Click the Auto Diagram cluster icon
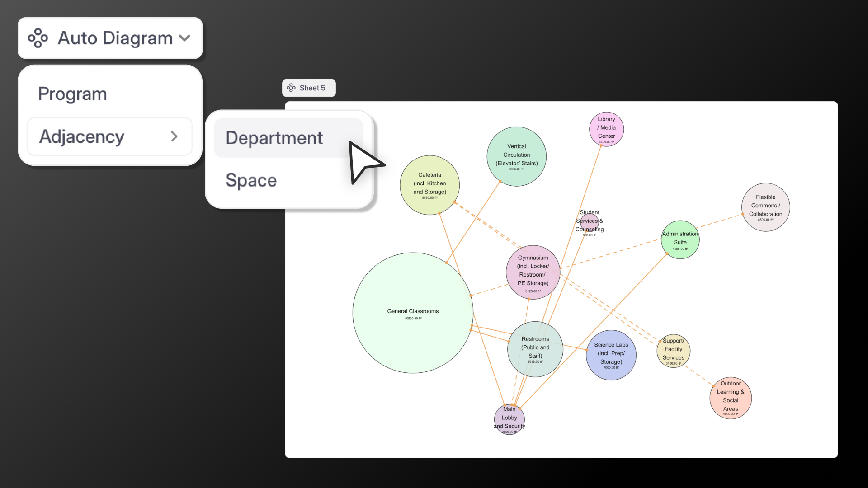Screen dimensions: 868x488 coord(38,38)
